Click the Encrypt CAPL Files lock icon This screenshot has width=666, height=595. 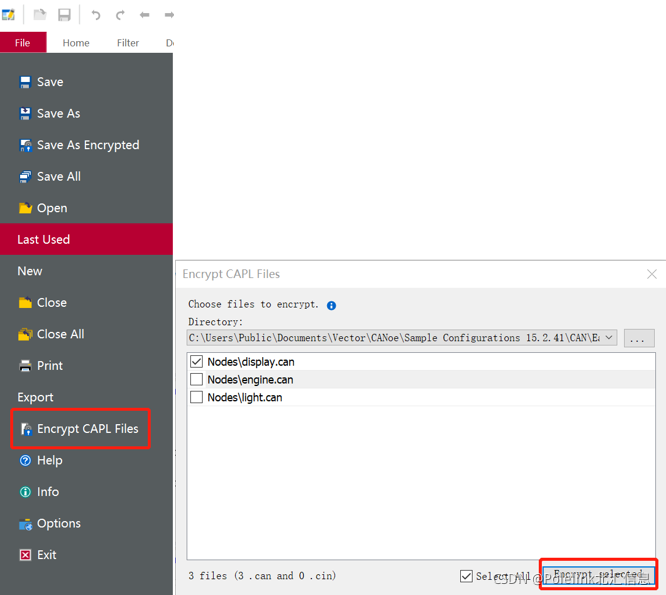[x=26, y=429]
